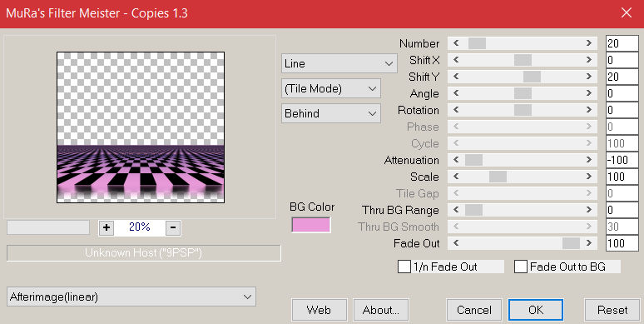Zoom in preview with plus button

point(107,227)
